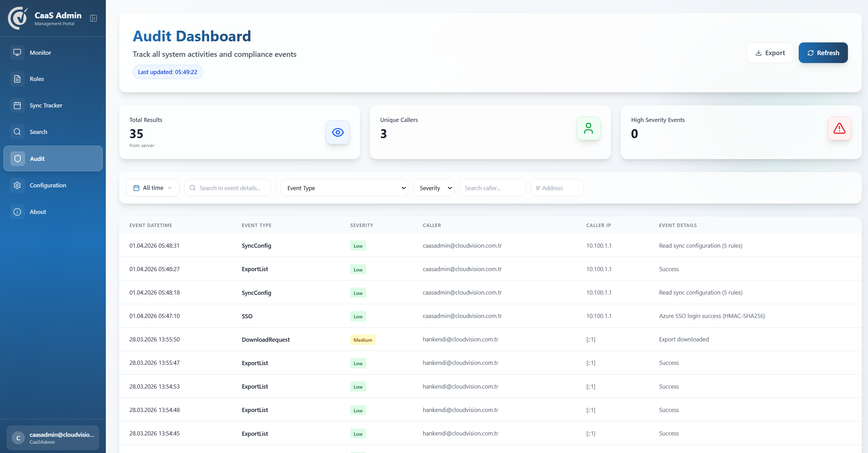This screenshot has width=868, height=453.
Task: Click the red warning triangle icon
Action: pos(839,128)
